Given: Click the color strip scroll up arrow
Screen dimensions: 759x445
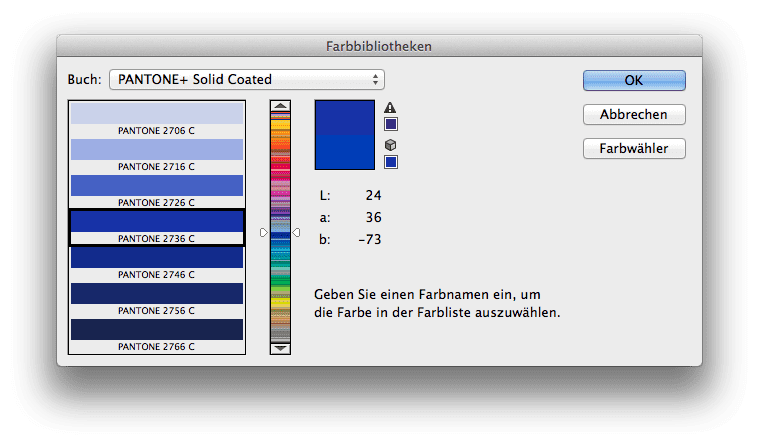Looking at the screenshot, I should pos(280,106).
